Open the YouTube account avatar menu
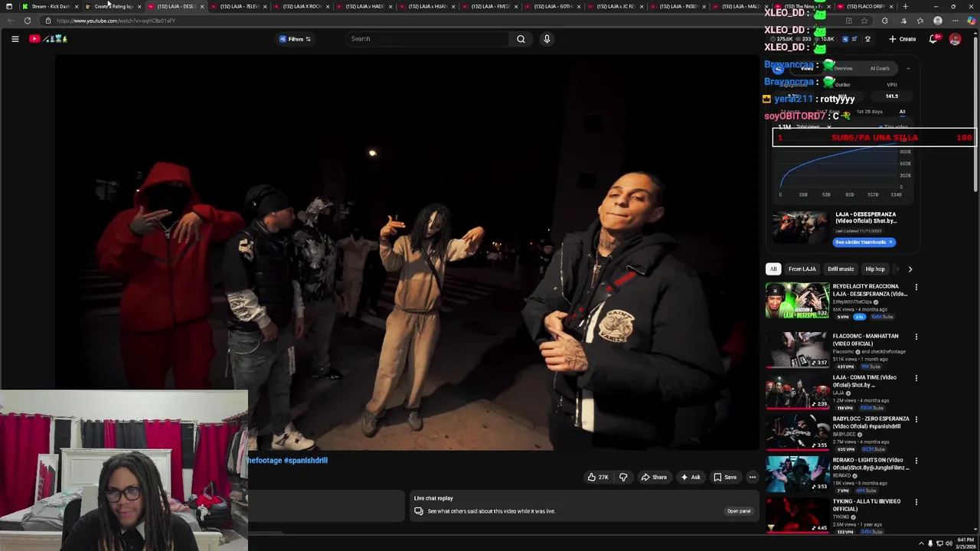 (955, 39)
